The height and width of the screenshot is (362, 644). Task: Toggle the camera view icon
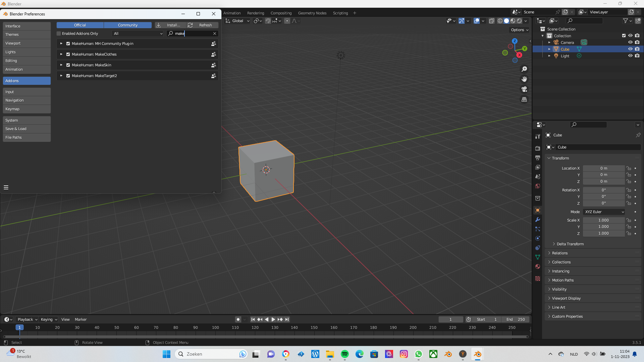tap(524, 89)
